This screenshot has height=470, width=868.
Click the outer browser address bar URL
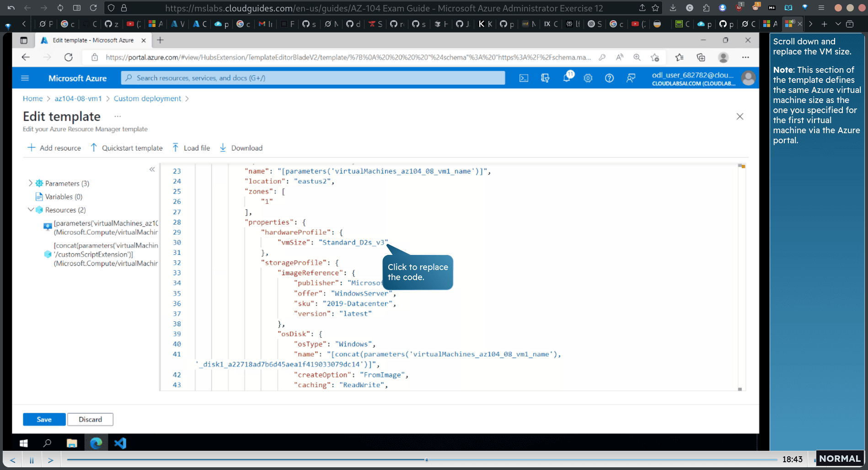pos(384,8)
